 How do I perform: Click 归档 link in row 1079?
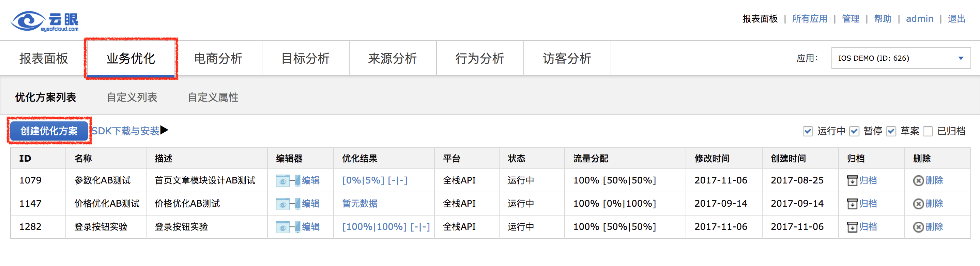(868, 181)
